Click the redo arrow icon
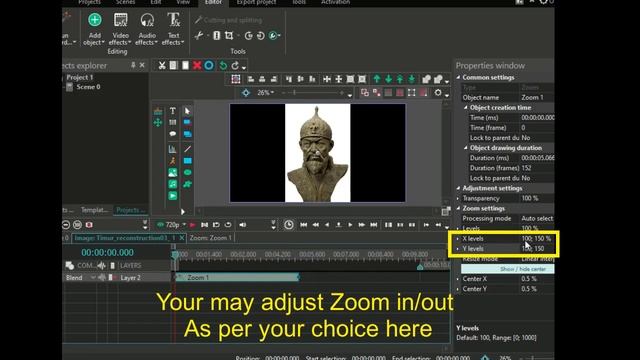Image resolution: width=640 pixels, height=360 pixels. click(x=235, y=65)
